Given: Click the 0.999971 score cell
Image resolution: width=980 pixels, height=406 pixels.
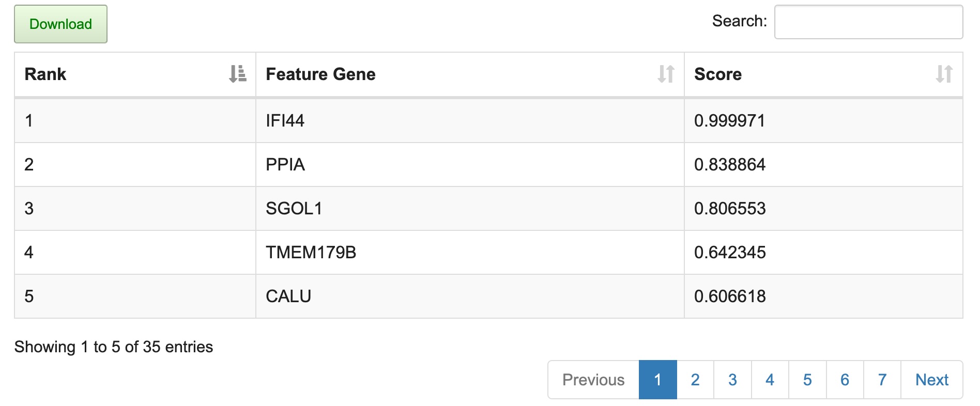Looking at the screenshot, I should (x=823, y=120).
